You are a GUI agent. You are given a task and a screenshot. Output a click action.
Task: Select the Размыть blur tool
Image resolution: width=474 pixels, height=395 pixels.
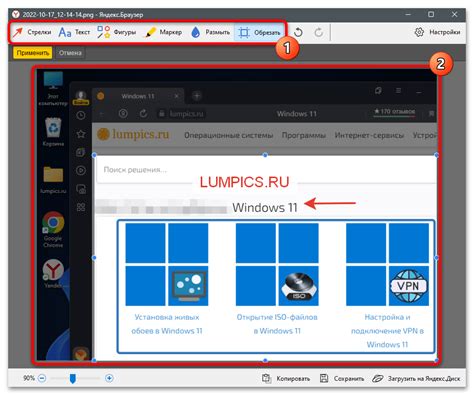click(210, 32)
